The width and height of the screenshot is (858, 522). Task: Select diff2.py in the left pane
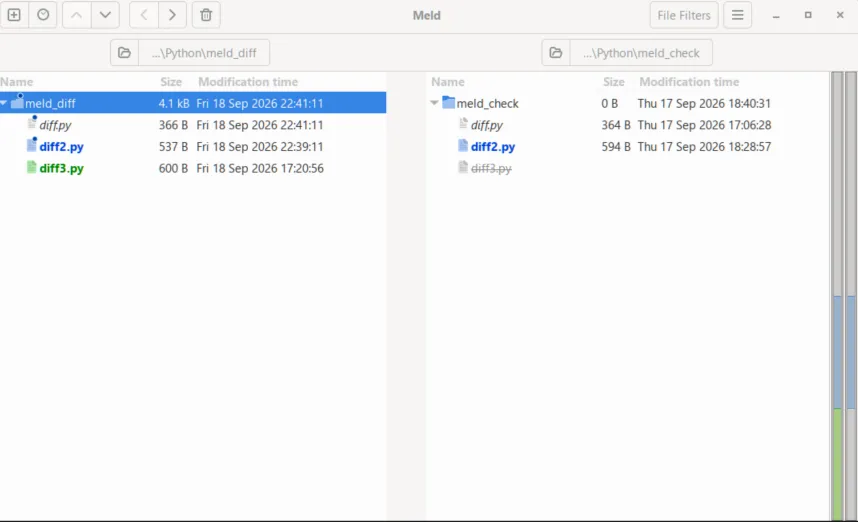click(61, 147)
